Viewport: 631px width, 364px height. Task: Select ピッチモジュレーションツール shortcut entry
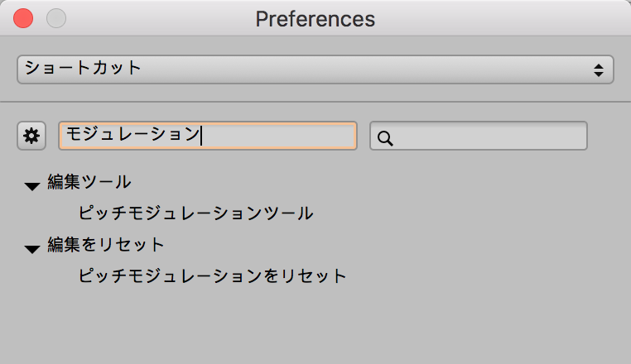195,213
